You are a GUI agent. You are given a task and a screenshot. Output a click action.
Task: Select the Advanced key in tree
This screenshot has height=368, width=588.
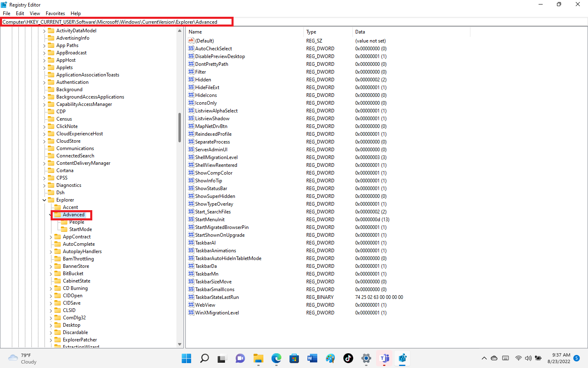point(73,215)
